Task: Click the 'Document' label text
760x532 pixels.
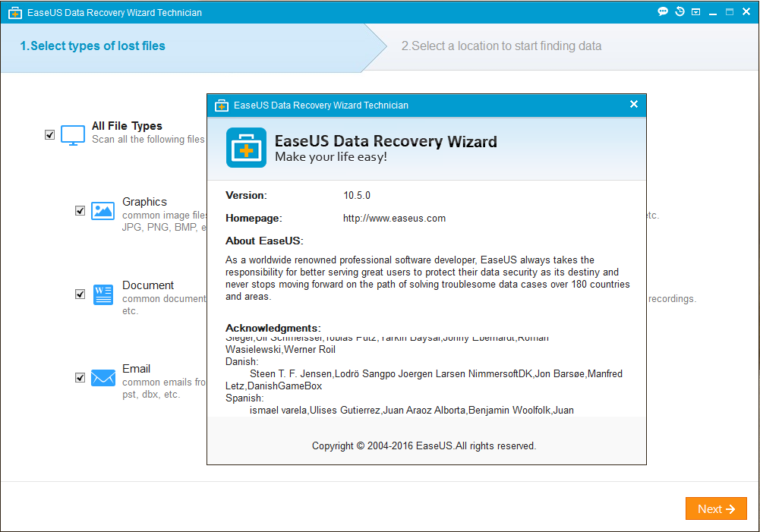Action: click(148, 285)
